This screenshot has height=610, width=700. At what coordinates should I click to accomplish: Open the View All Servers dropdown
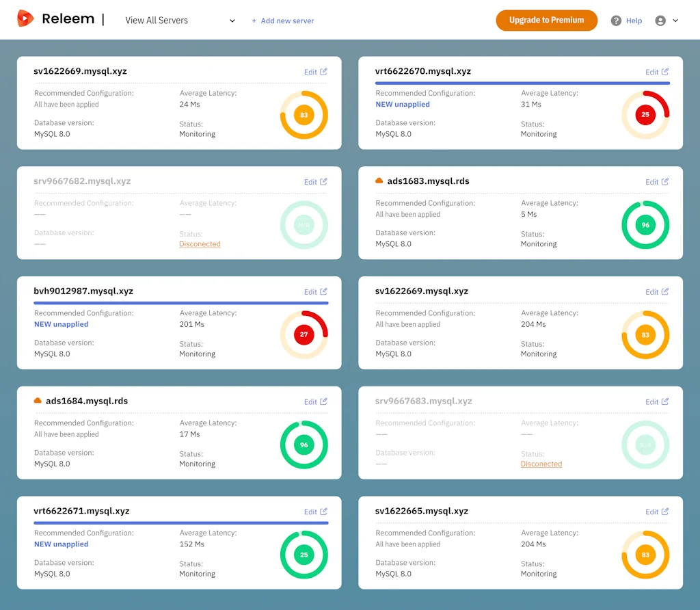click(180, 21)
